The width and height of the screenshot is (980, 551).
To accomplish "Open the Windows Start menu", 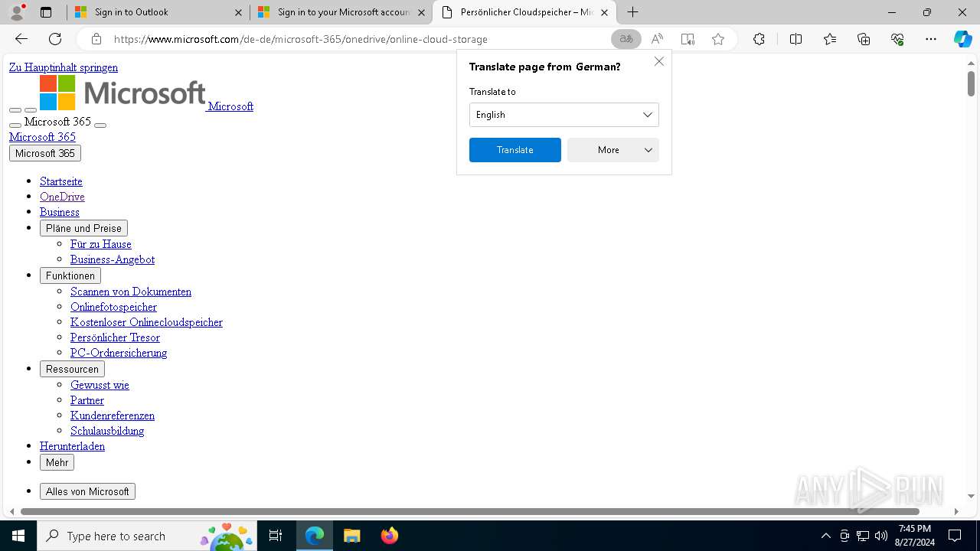I will click(x=18, y=536).
